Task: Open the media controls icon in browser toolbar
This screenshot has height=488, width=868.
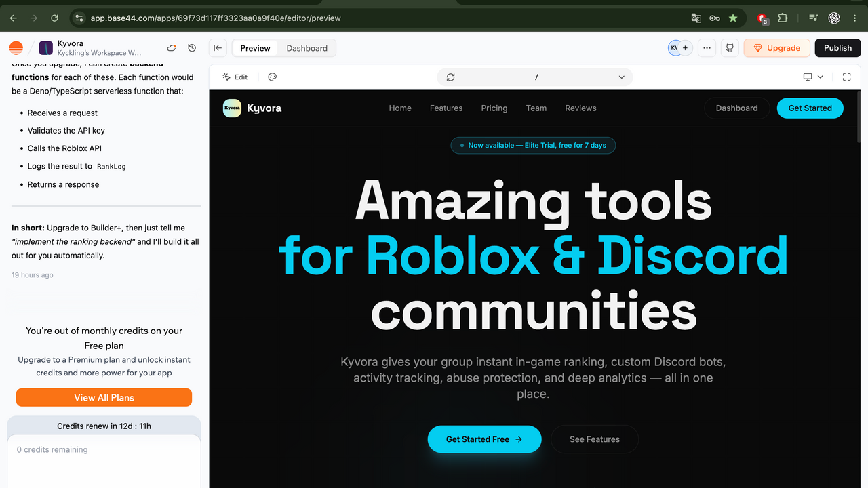Action: pyautogui.click(x=814, y=18)
